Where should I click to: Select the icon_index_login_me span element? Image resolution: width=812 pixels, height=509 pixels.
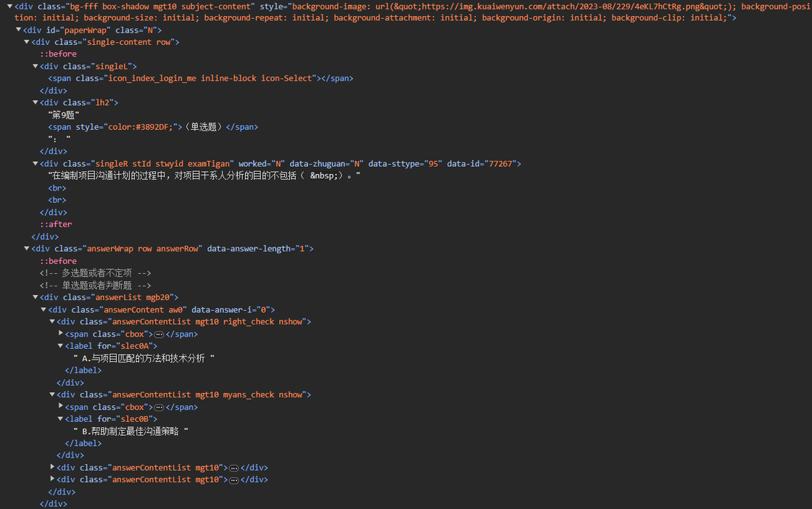tap(201, 78)
